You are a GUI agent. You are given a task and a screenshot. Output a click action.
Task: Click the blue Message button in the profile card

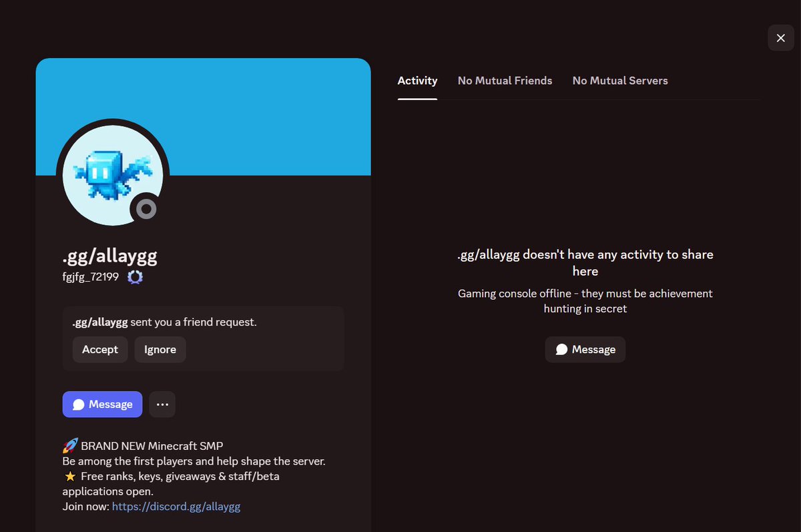tap(102, 405)
